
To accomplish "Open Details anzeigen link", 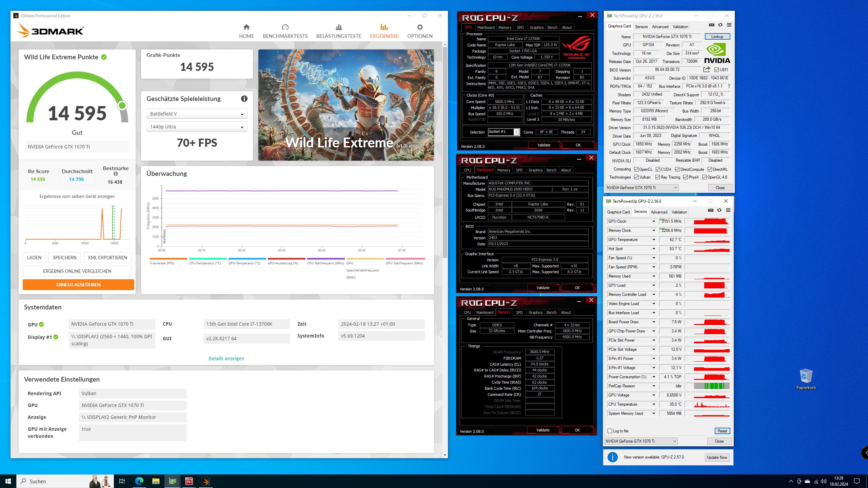I will click(226, 359).
